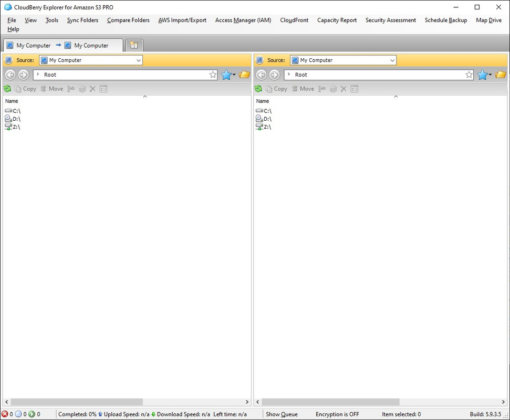510x420 pixels.
Task: Click the red error count icon in status bar
Action: click(5, 414)
